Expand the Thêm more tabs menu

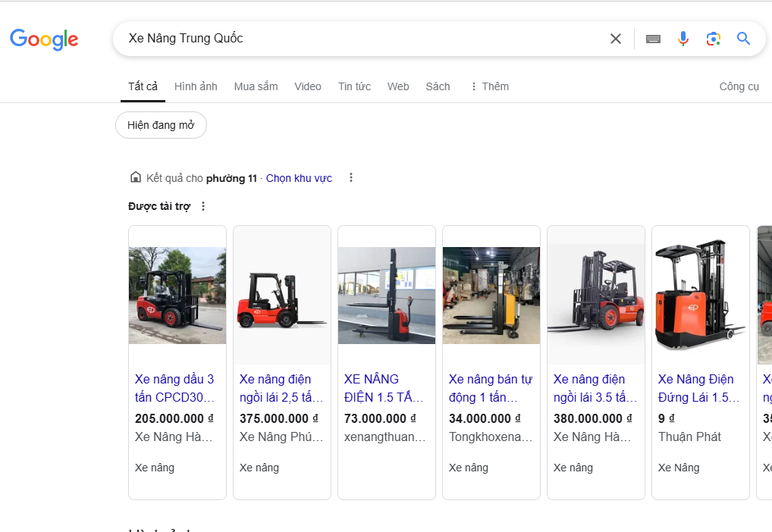pyautogui.click(x=489, y=86)
